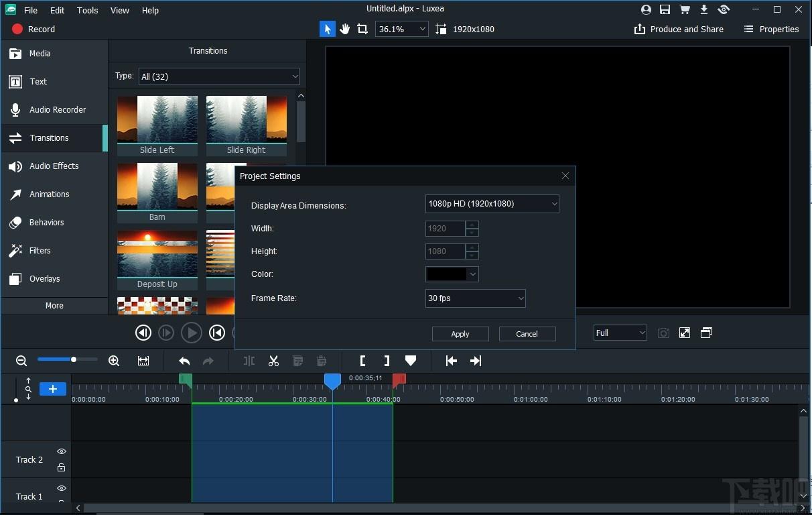Cut selection with scissors icon

[x=273, y=361]
